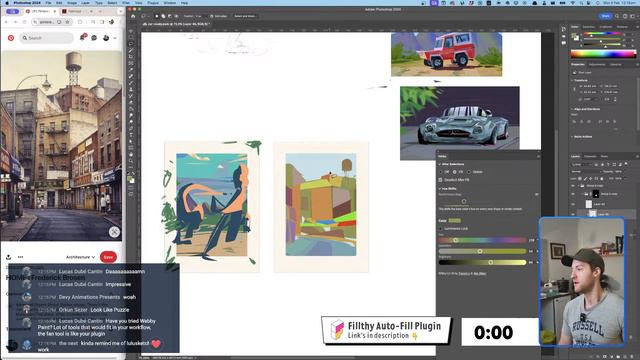Select the Pen tool
Screen dimensions: 640x360
[x=131, y=128]
